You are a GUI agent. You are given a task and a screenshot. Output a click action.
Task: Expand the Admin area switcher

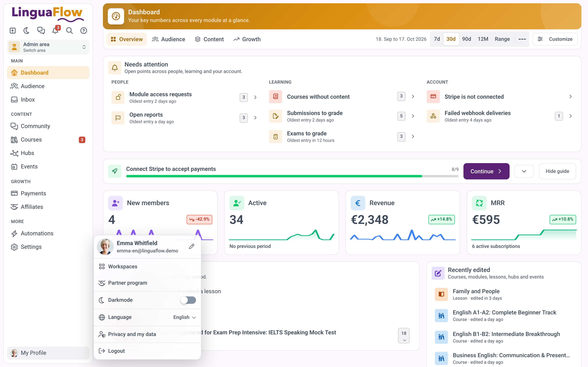[48, 47]
